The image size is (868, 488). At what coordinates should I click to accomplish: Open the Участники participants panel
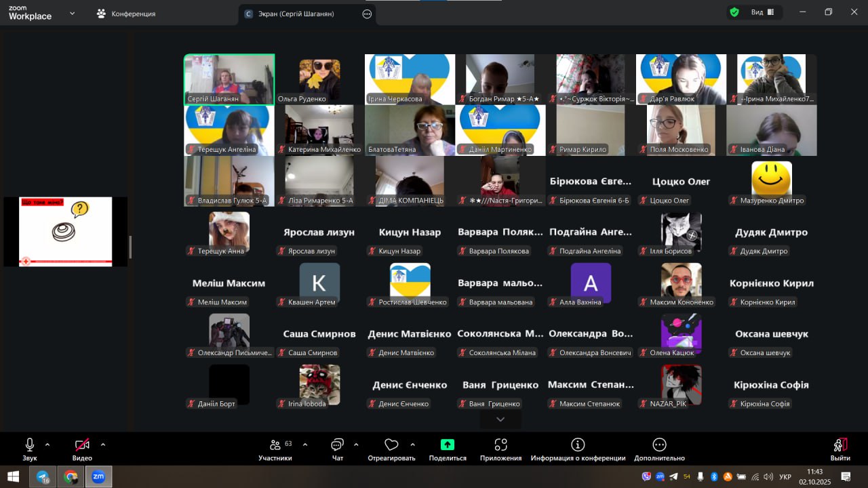tap(275, 445)
